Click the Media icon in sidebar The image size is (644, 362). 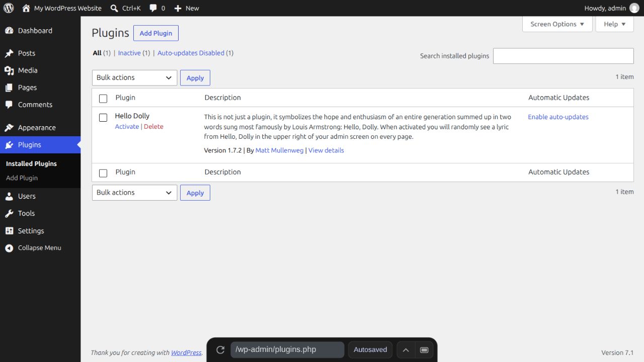(x=9, y=70)
